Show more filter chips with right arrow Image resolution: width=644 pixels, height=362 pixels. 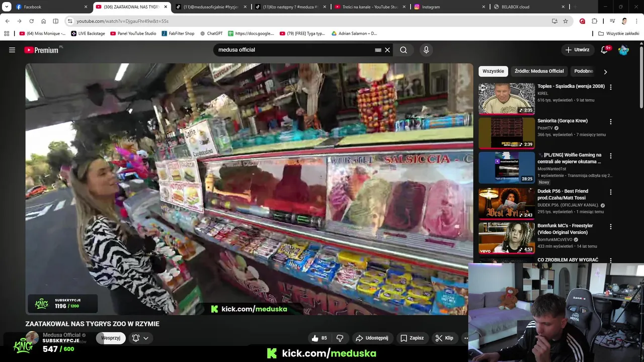click(605, 71)
